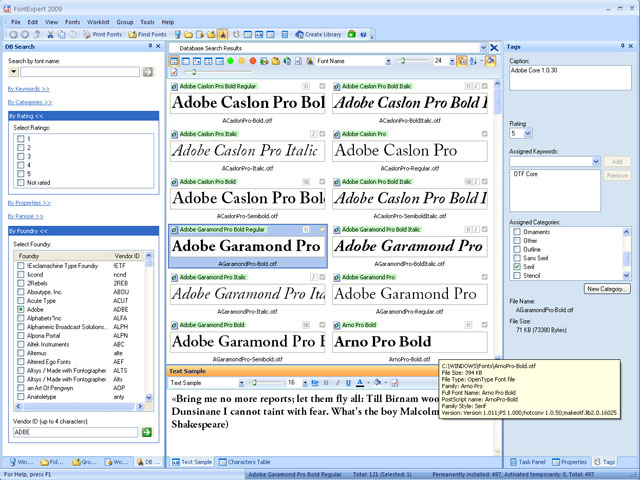This screenshot has width=640, height=480.
Task: Switch to the Properties tab
Action: tap(569, 462)
